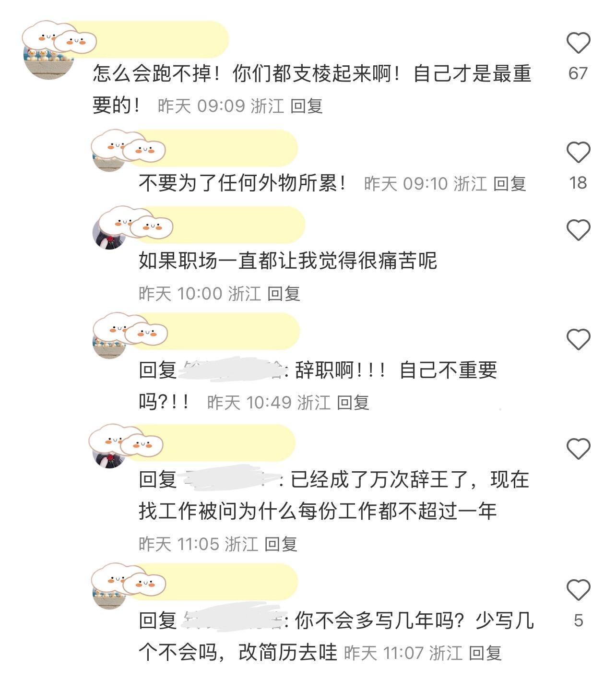Reply to the 昨天 09:09 comment
This screenshot has width=616, height=680.
(307, 106)
